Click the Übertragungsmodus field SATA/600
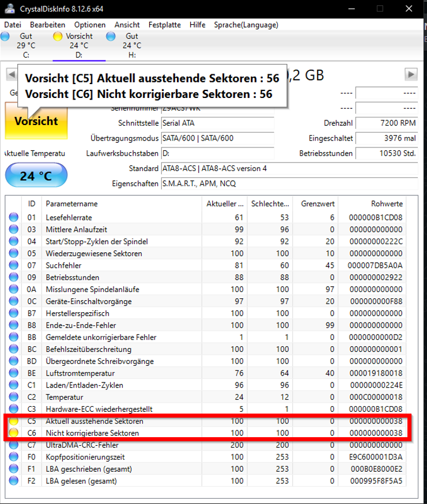Image resolution: width=427 pixels, height=504 pixels. (217, 138)
